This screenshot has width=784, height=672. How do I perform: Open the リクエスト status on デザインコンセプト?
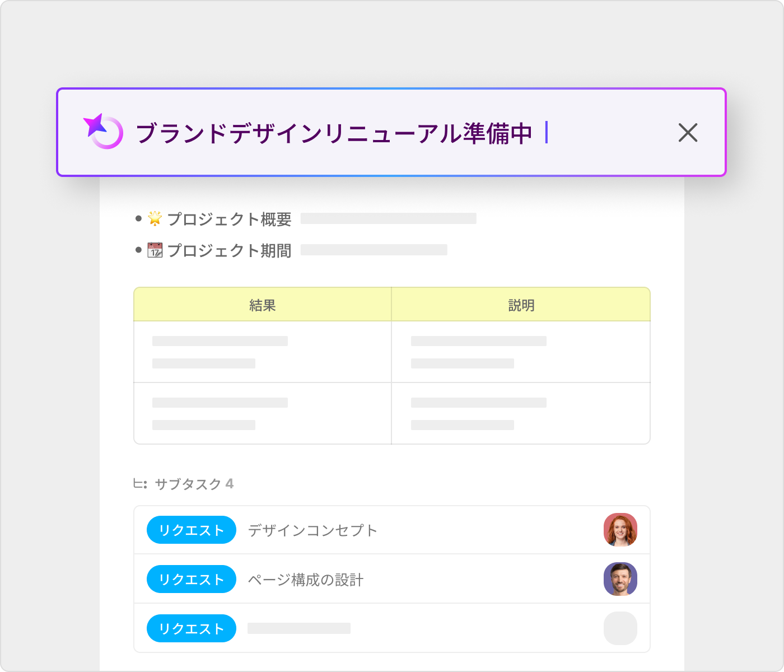click(x=192, y=530)
